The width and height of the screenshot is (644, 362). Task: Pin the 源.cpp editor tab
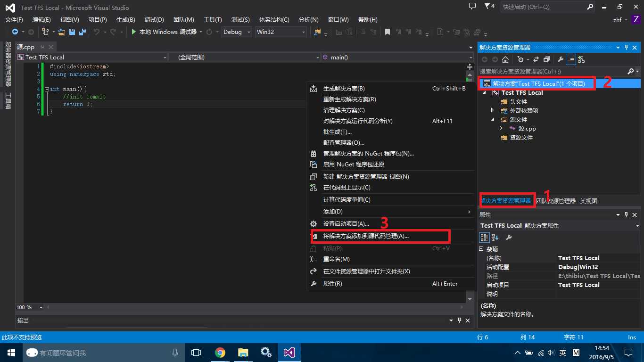(42, 47)
